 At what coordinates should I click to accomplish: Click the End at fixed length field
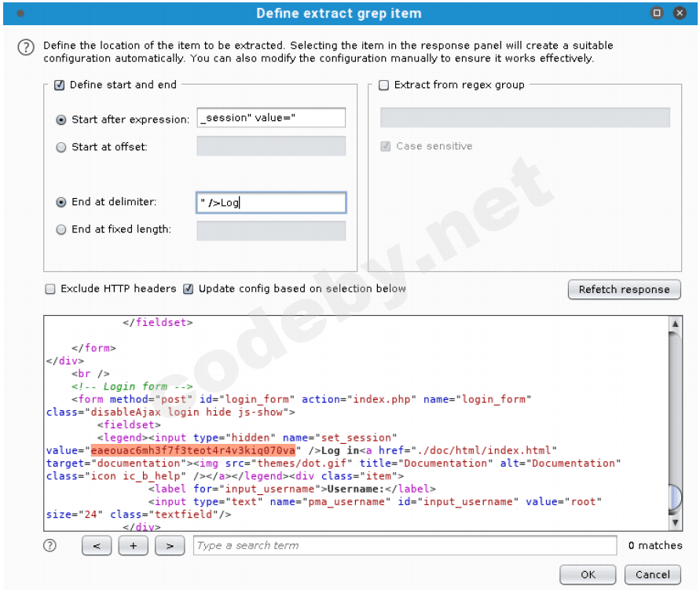coord(271,231)
